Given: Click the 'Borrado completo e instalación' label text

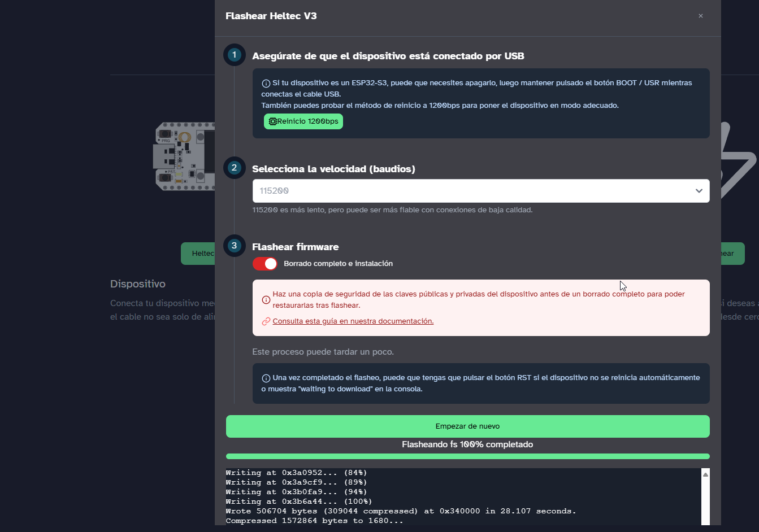Looking at the screenshot, I should pyautogui.click(x=338, y=264).
